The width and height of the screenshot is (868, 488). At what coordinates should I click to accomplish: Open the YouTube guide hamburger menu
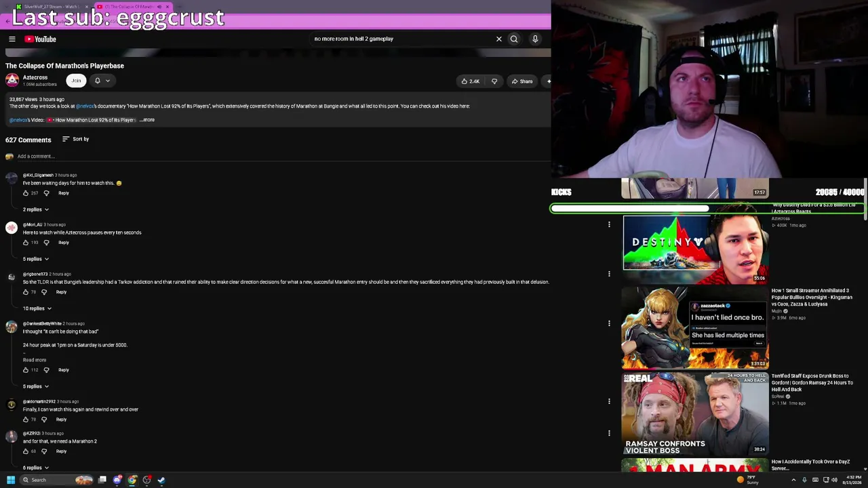tap(12, 39)
